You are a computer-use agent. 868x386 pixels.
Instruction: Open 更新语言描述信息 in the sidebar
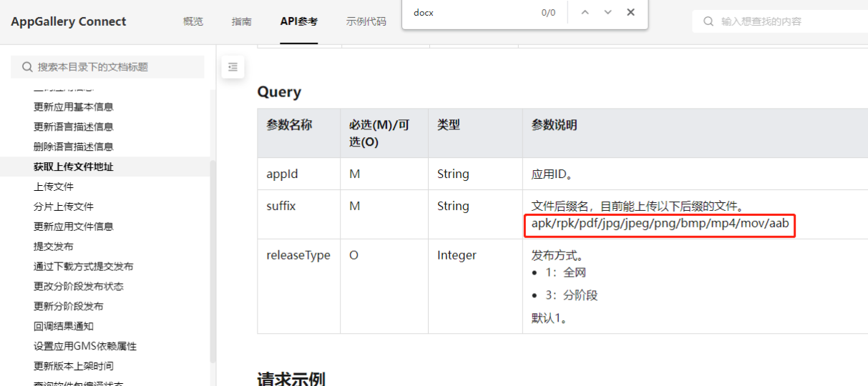coord(74,127)
